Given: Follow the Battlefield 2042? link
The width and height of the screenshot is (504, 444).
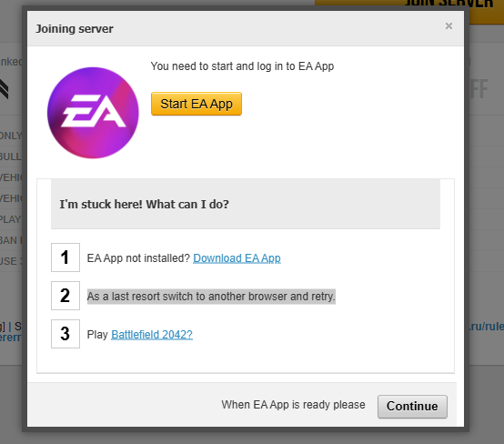Looking at the screenshot, I should point(152,335).
